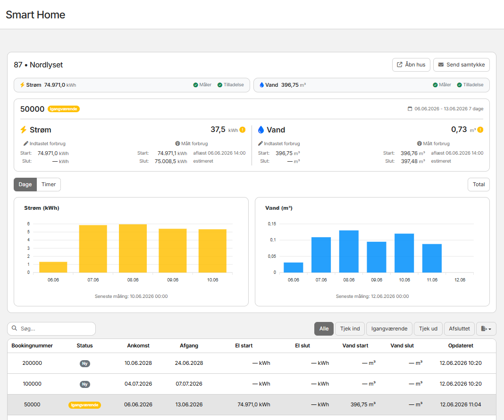Click the orange warning icon beside 0,73 m³
The image size is (504, 420).
(480, 130)
